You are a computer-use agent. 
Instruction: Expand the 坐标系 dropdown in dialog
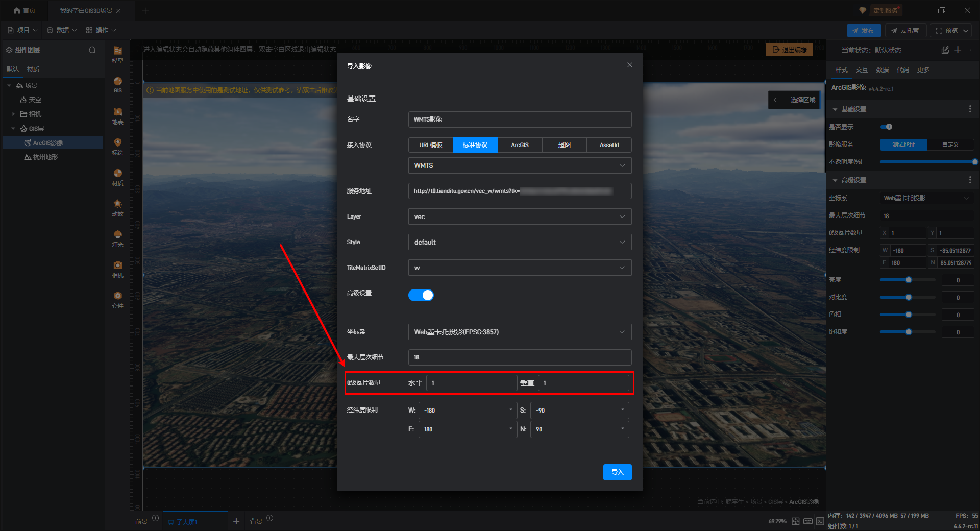[519, 332]
